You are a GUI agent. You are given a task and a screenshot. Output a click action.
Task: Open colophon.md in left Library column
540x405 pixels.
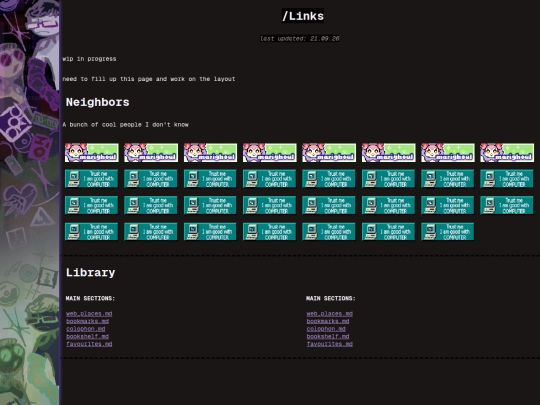(85, 329)
